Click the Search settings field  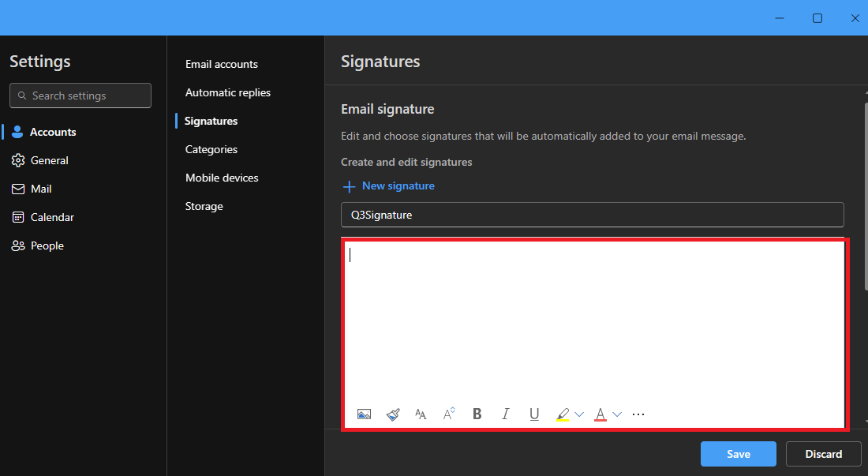(80, 96)
